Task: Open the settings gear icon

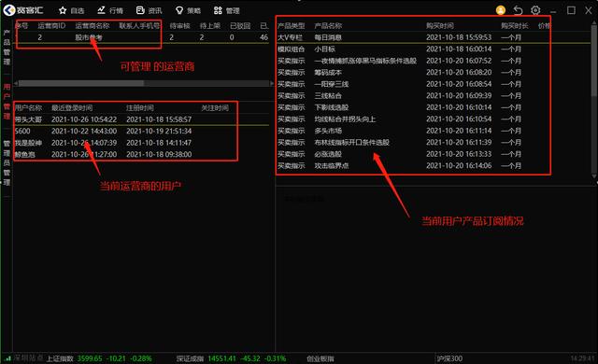Action: [x=535, y=10]
